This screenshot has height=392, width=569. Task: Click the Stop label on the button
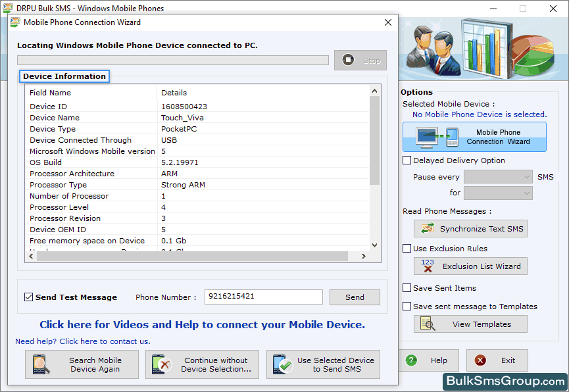[372, 61]
